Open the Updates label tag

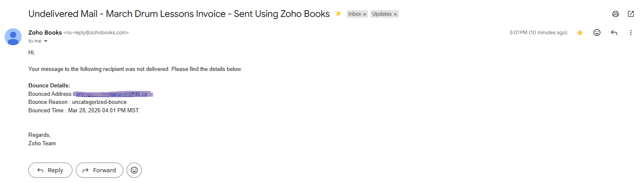381,14
